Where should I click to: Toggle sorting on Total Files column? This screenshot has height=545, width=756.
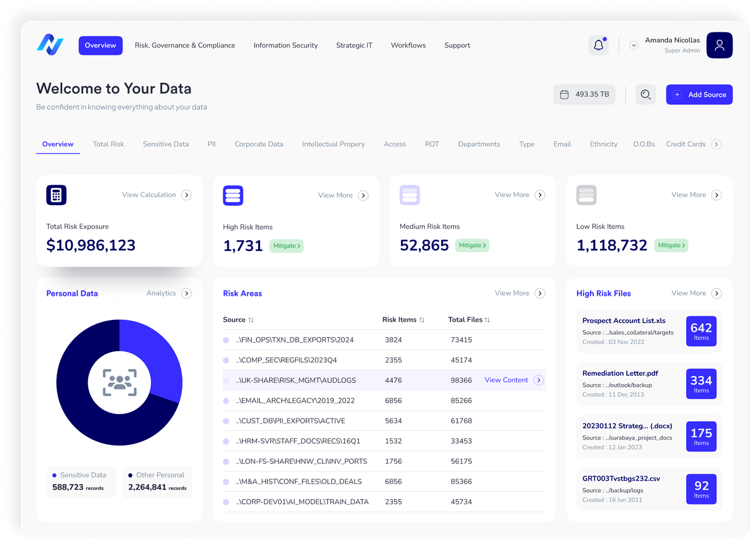pos(487,320)
